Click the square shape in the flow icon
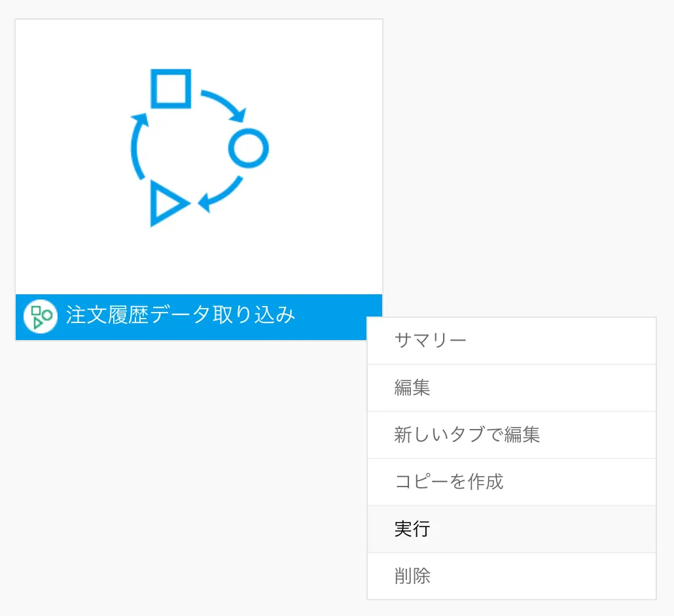Image resolution: width=674 pixels, height=616 pixels. tap(171, 88)
